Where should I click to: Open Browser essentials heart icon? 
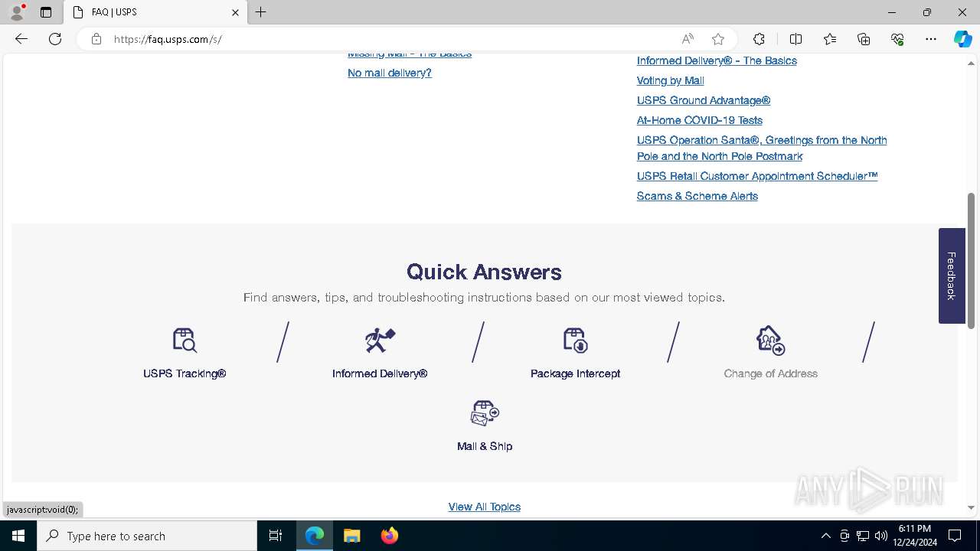point(897,39)
